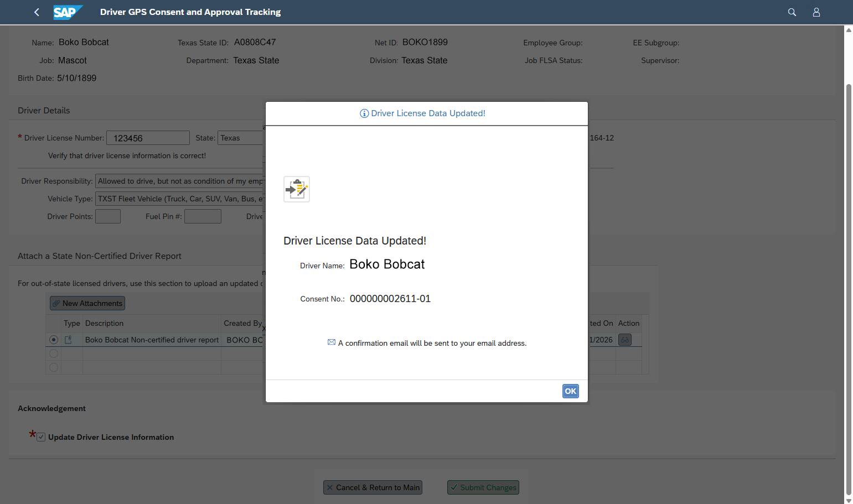Screen dimensions: 853x504
Task: Open the State dropdown showing Texas
Action: click(240, 138)
